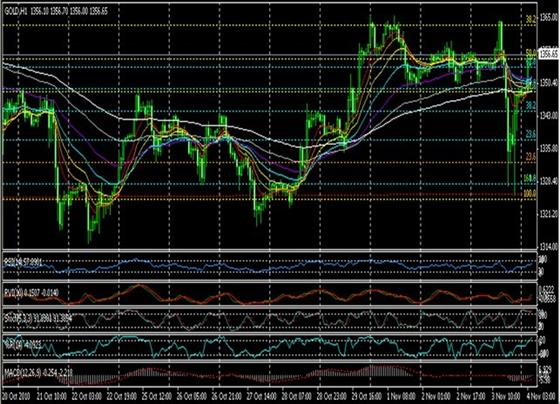
Task: Click the 28 Oct 07:00 time label
Action: pos(297,396)
